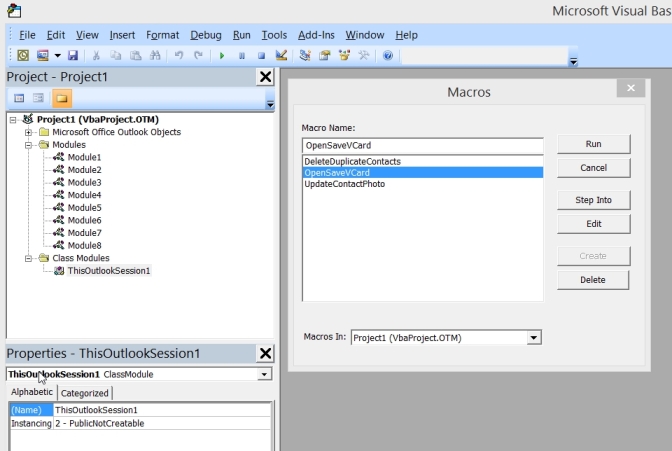Click the Edit button in Macros dialog
672x451 pixels.
tap(594, 224)
